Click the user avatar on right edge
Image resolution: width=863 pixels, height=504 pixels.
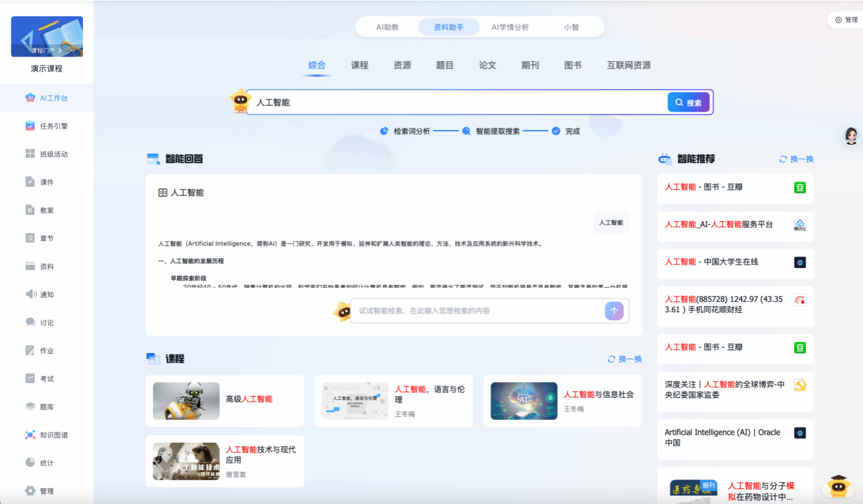pyautogui.click(x=851, y=136)
